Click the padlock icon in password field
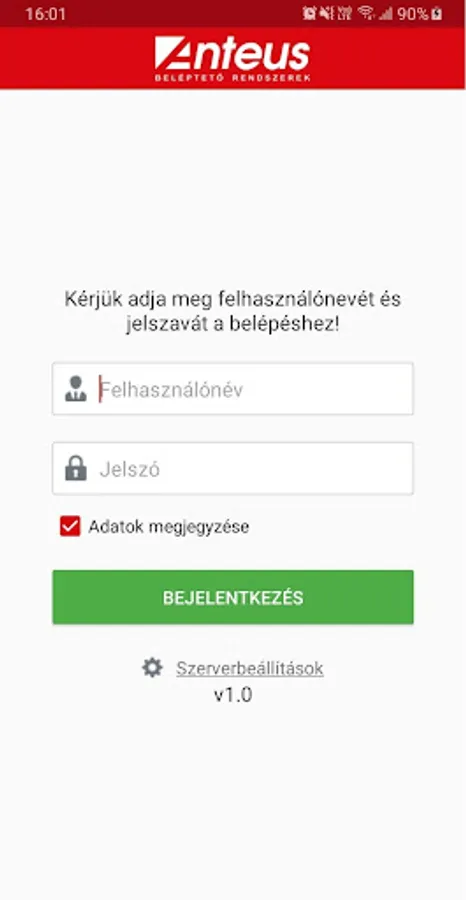The height and width of the screenshot is (900, 466). 76,468
